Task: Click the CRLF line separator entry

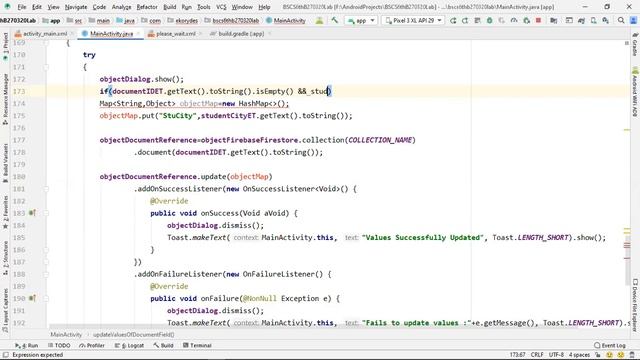Action: coord(537,355)
